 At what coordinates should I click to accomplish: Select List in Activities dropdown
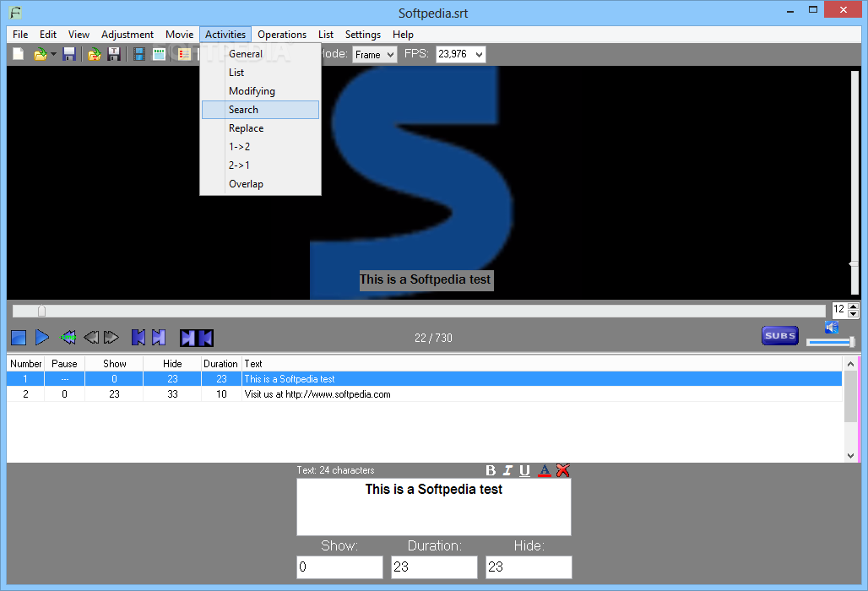click(261, 73)
